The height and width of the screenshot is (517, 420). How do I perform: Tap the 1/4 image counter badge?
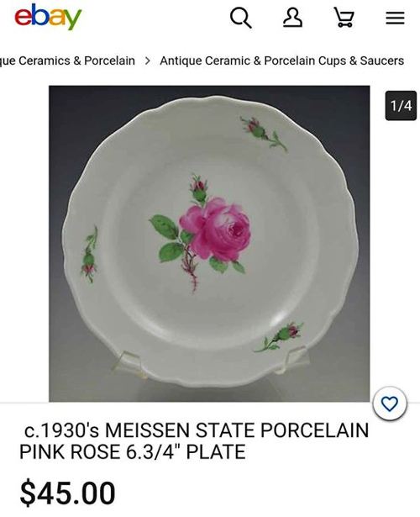[401, 106]
